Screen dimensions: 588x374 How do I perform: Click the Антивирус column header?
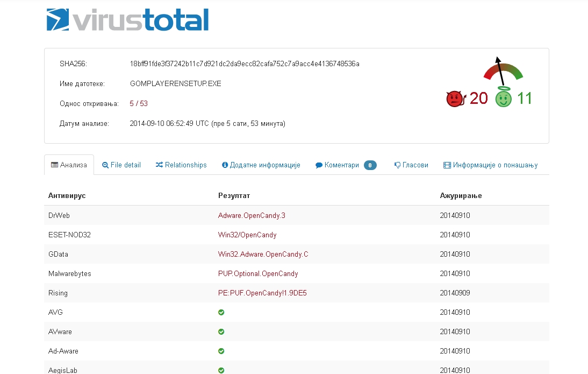67,196
